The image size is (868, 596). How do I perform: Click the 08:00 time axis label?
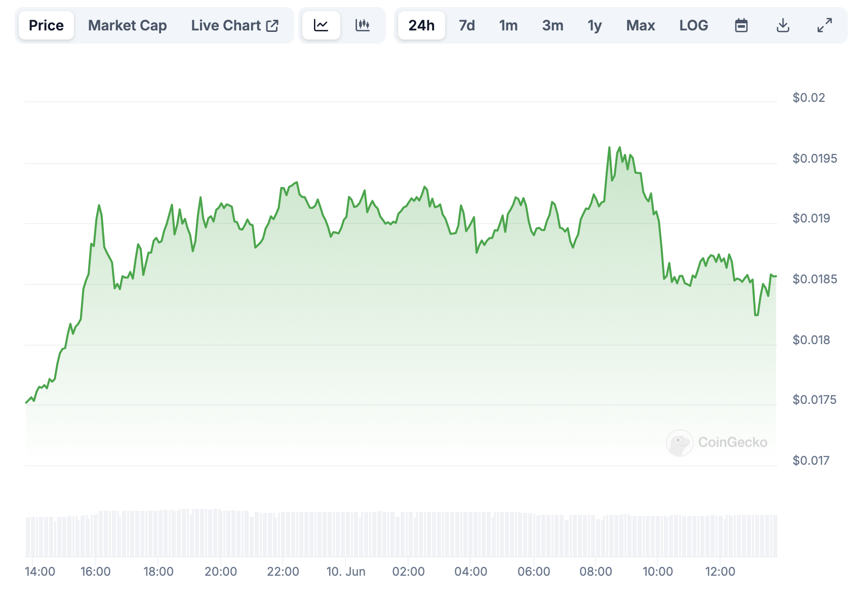coord(596,572)
